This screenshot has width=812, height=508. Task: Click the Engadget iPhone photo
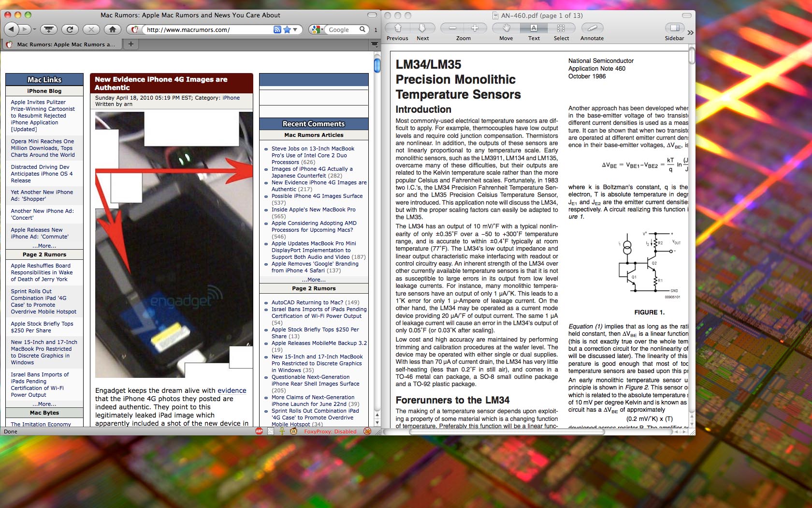(174, 244)
